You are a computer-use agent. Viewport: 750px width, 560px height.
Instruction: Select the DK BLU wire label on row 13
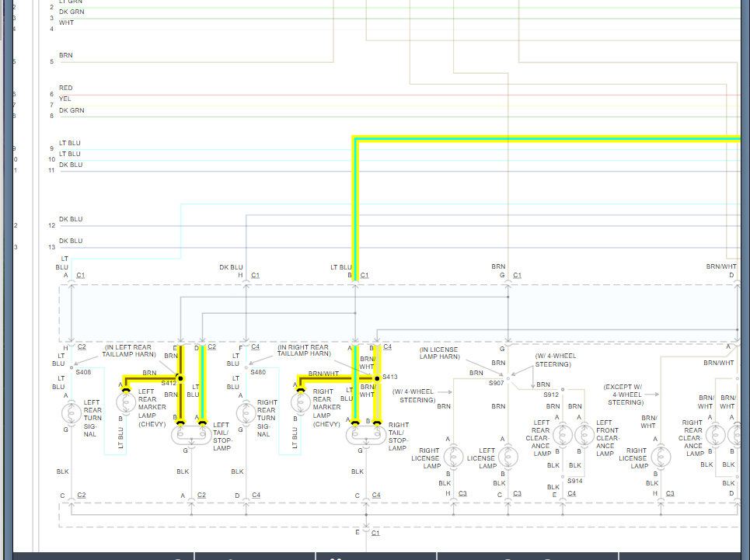tap(71, 241)
